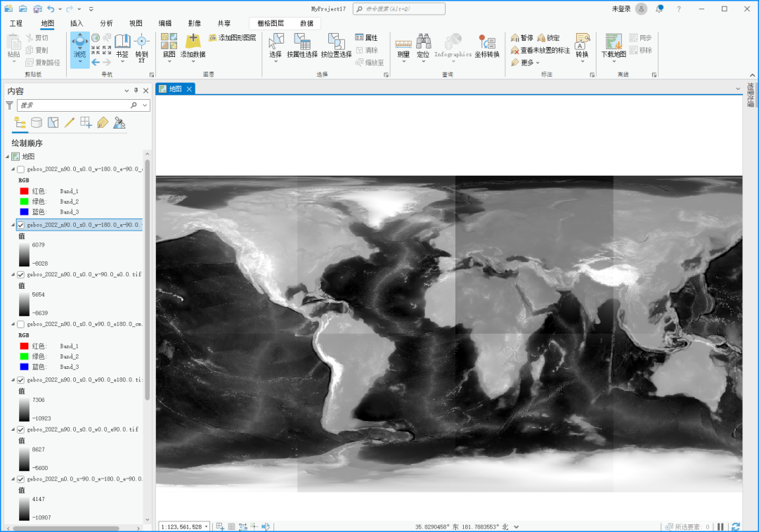Open Select By Attributes (按属性选择)
Screen dimensions: 759x532
click(x=302, y=46)
